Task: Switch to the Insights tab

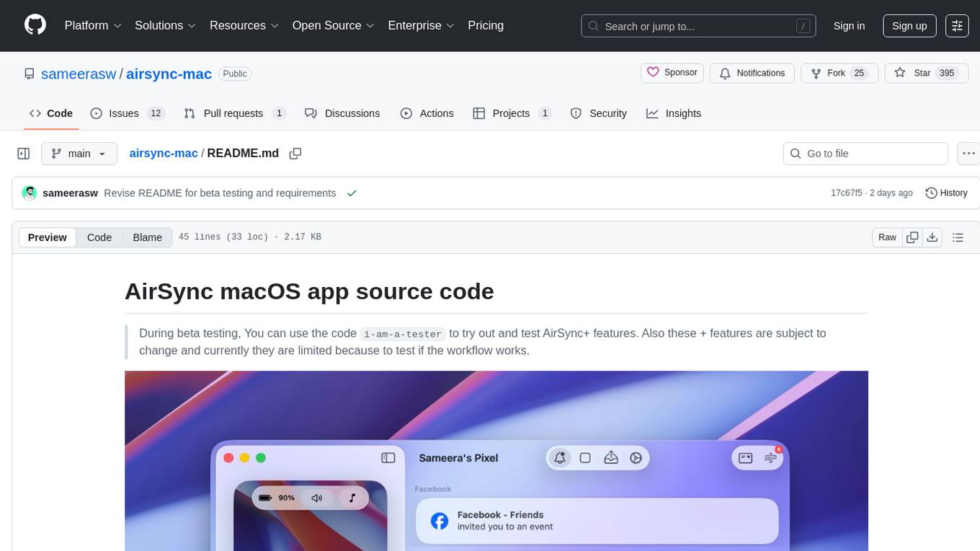Action: (x=674, y=113)
